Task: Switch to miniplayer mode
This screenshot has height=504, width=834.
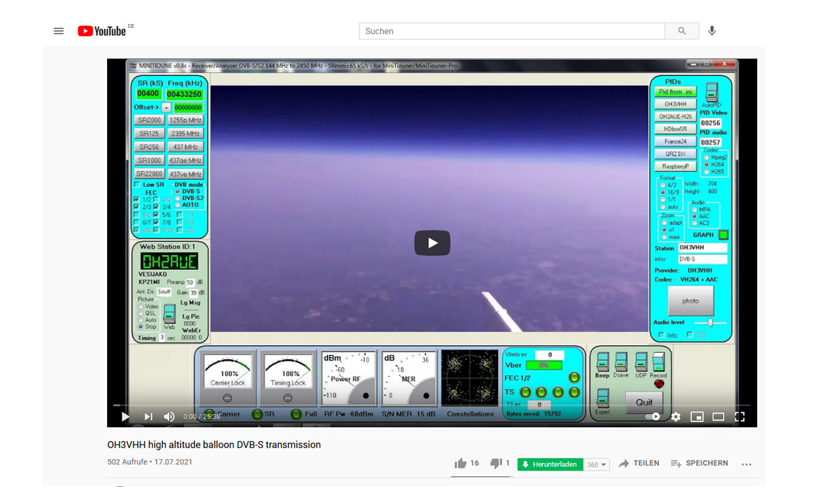Action: click(x=697, y=417)
